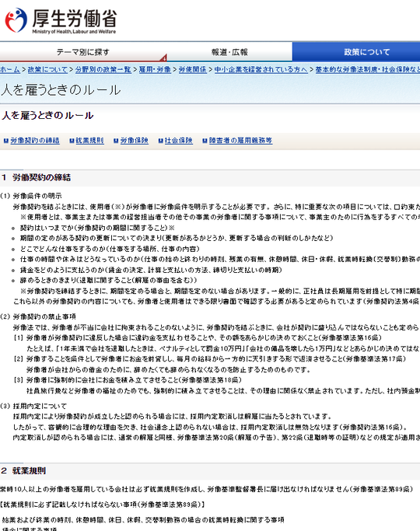Open 中小企業を経営されている方へ breadcrumb link
Viewport: 420px width, 531px height.
pos(261,69)
